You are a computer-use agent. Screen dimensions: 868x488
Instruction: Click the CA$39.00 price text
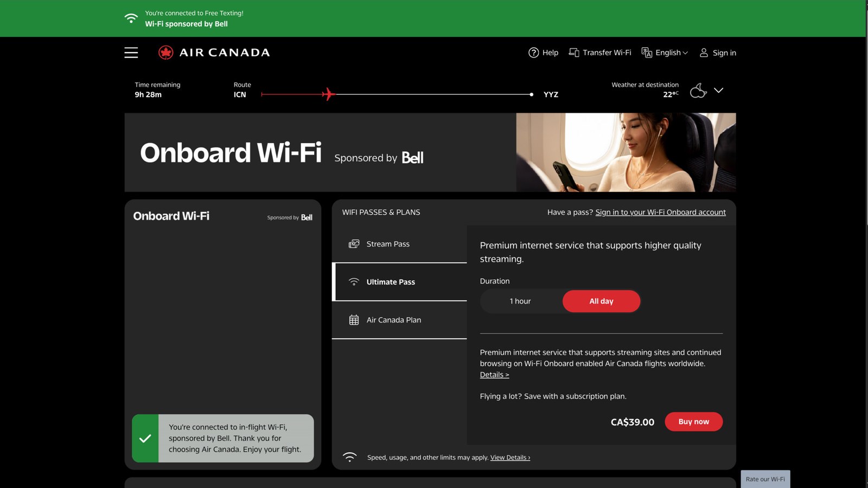tap(633, 422)
